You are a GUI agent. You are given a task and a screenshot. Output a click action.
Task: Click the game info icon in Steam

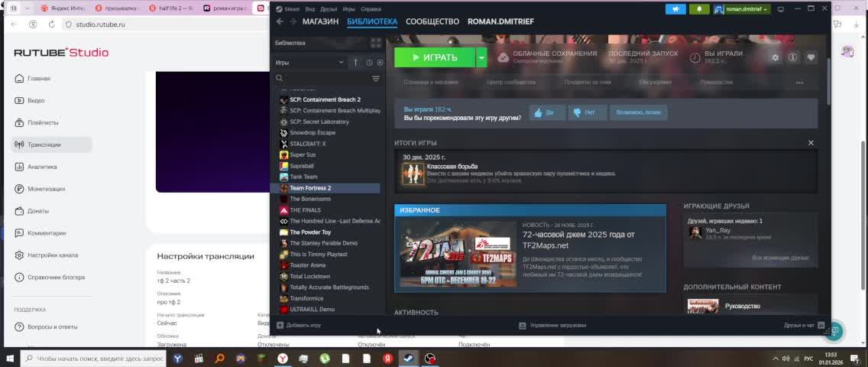coord(792,57)
